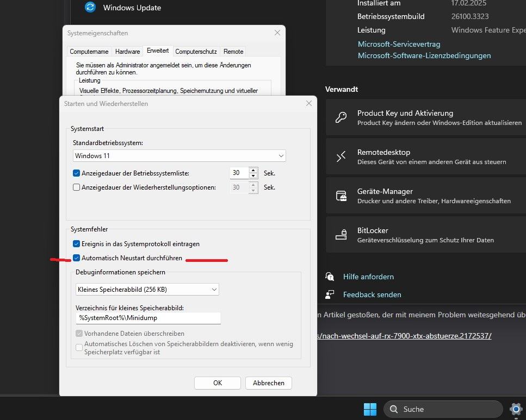Click the install date 17.02.2025
This screenshot has width=526, height=420.
(468, 3)
